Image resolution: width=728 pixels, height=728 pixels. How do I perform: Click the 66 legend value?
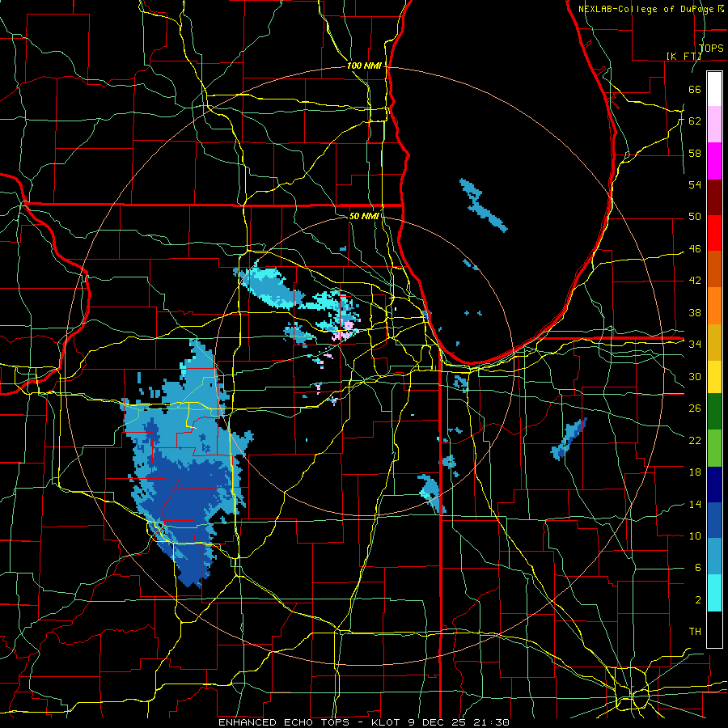point(695,89)
